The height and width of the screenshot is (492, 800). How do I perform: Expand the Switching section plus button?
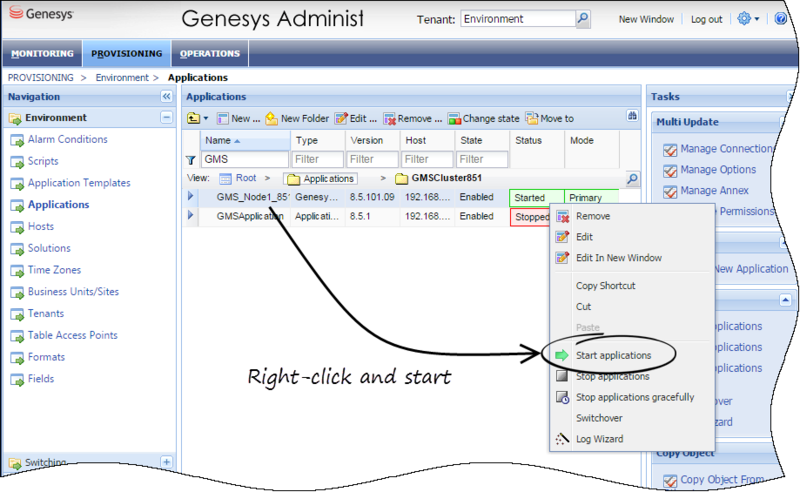click(x=166, y=462)
